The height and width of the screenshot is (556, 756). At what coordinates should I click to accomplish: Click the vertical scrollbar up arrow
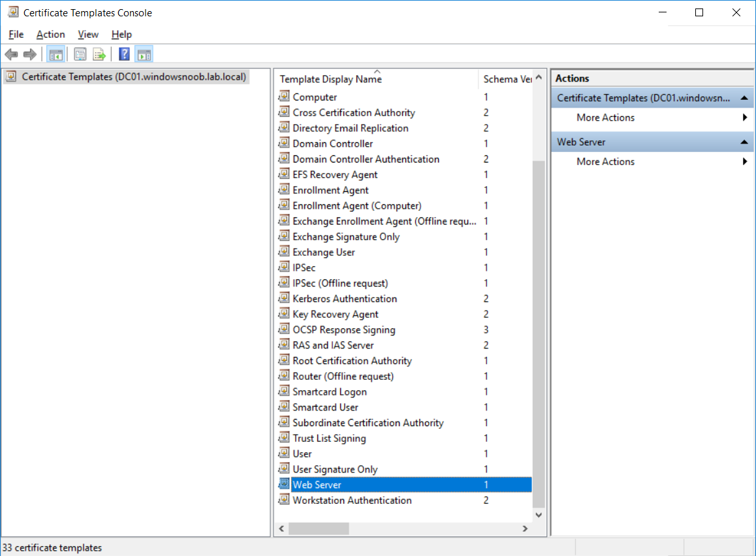point(539,77)
